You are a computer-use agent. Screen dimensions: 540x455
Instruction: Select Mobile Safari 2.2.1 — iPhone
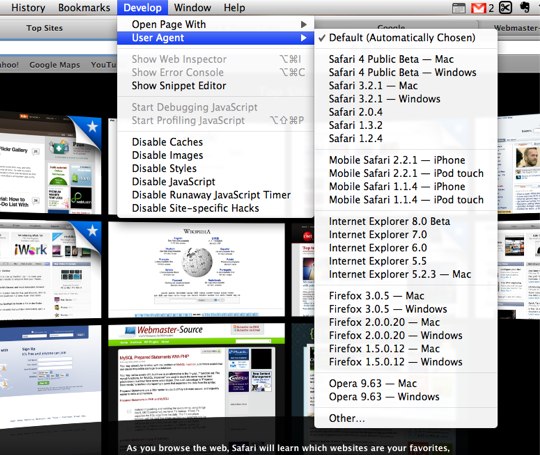click(406, 160)
